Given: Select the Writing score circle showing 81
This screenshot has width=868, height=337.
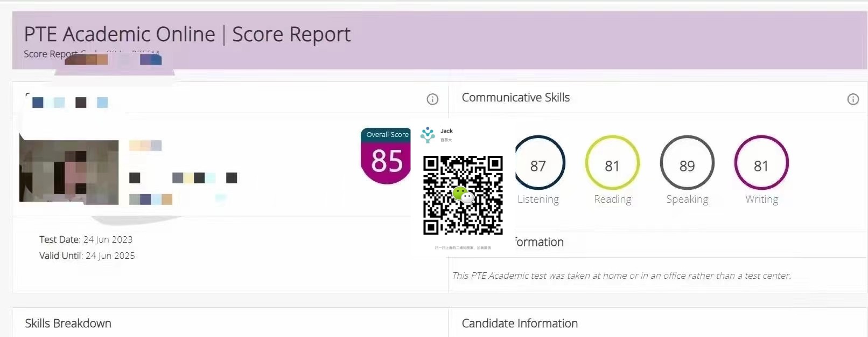Looking at the screenshot, I should tap(761, 163).
